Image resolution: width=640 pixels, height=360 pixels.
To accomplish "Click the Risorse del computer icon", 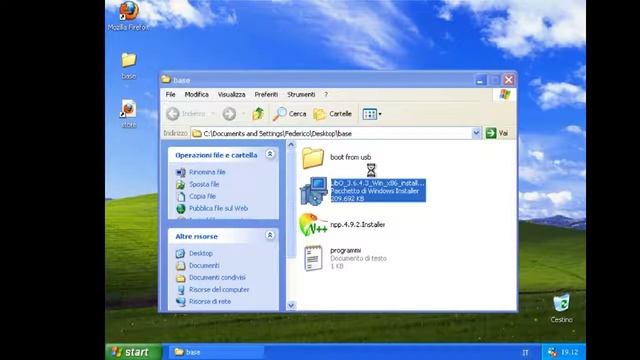I will pos(180,290).
